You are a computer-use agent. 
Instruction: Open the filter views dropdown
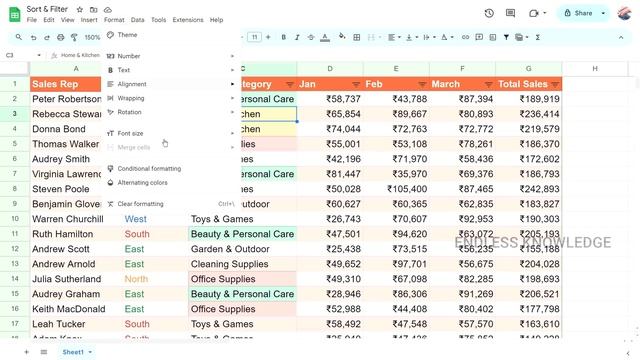coord(522,37)
